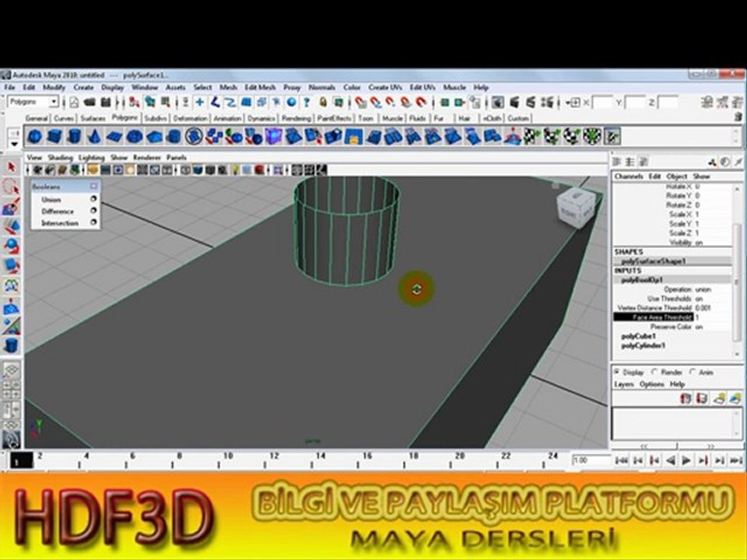Click the padlock status line icon

tap(323, 103)
